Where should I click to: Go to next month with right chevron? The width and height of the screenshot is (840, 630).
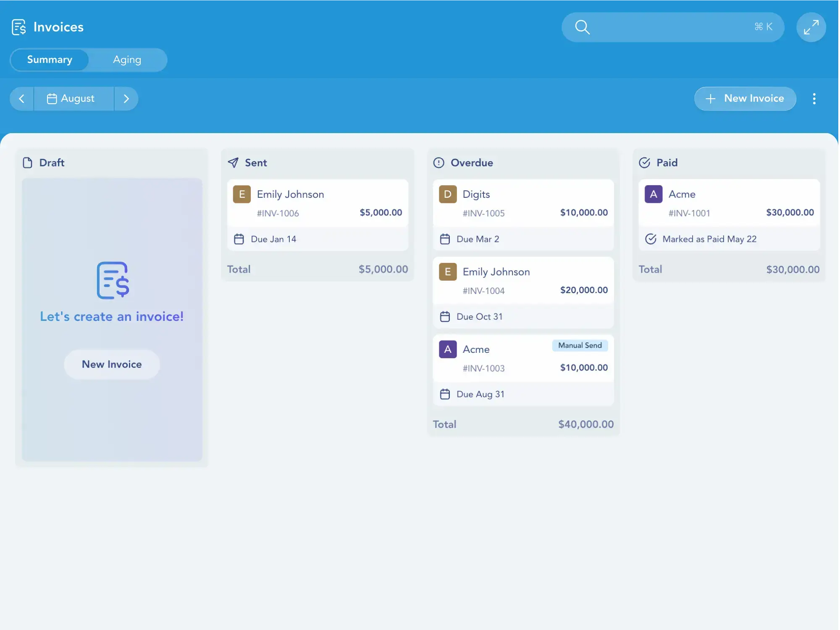(x=126, y=99)
